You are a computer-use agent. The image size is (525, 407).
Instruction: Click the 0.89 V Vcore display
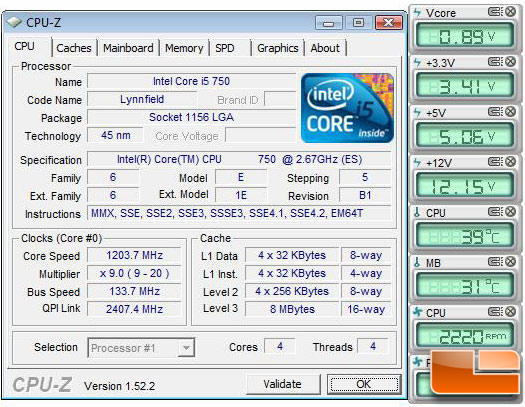point(464,36)
